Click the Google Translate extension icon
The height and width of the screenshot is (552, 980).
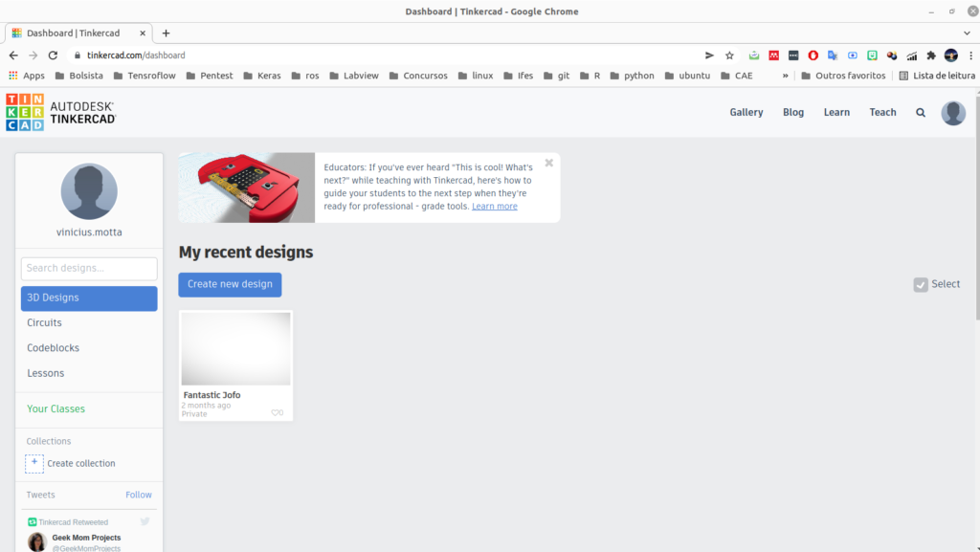833,55
